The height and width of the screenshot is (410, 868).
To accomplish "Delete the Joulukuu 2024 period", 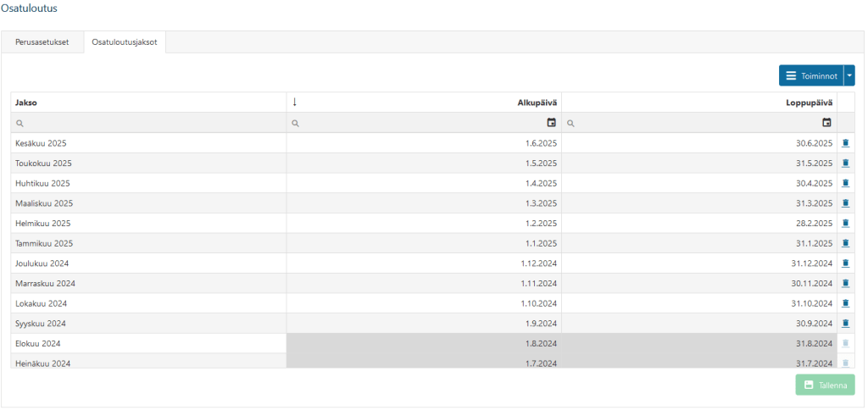I will click(845, 263).
